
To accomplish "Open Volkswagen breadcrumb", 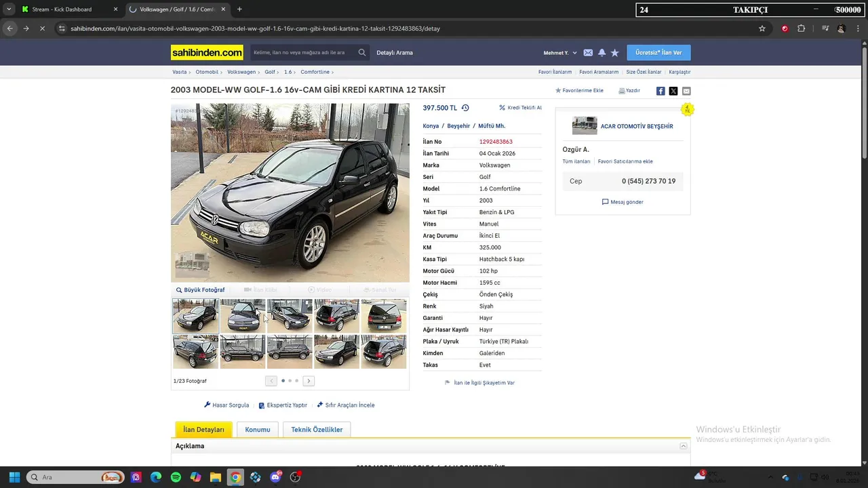I will [x=241, y=72].
